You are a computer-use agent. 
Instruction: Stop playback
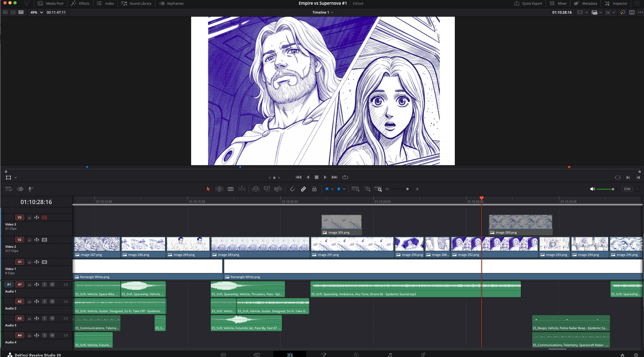316,177
